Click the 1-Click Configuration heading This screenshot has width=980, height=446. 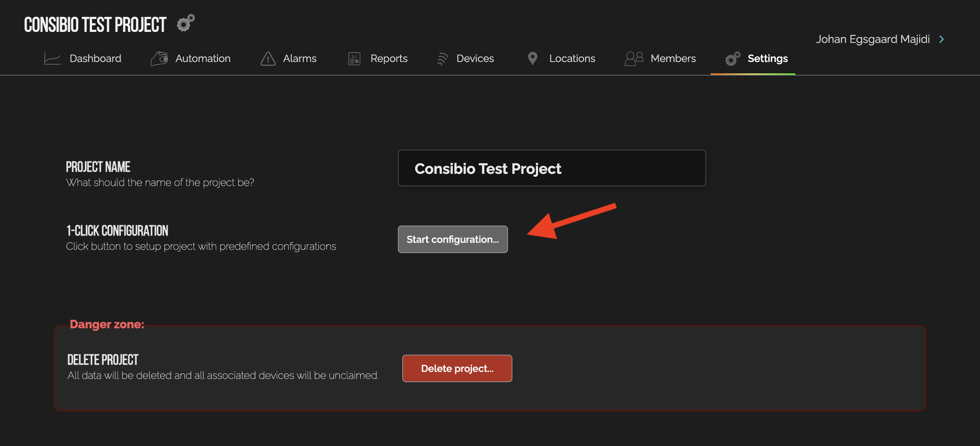[117, 230]
